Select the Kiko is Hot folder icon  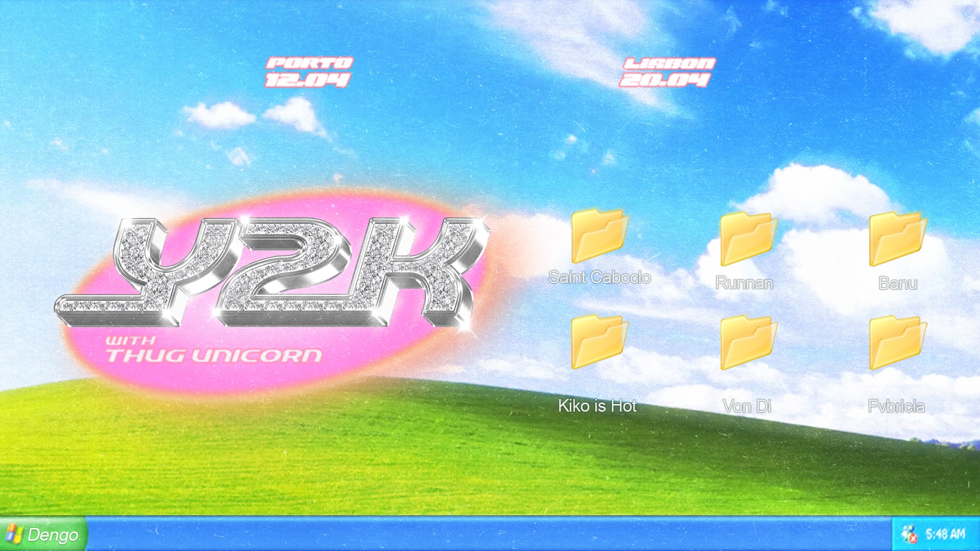[x=599, y=342]
